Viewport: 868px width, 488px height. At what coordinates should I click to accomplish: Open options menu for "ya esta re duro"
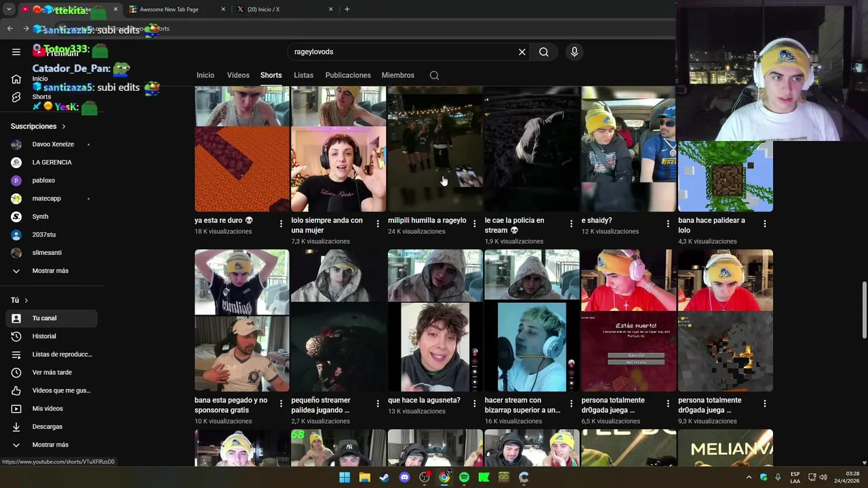281,223
